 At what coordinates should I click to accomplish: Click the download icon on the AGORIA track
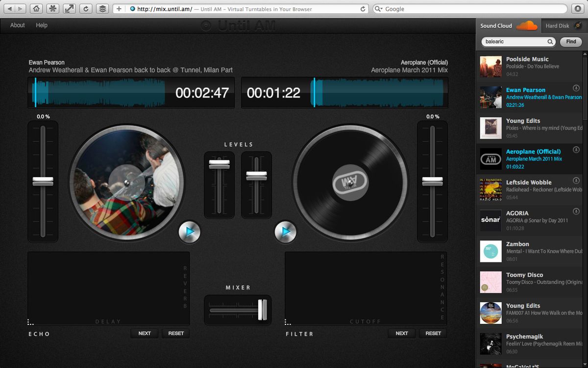[x=576, y=211]
